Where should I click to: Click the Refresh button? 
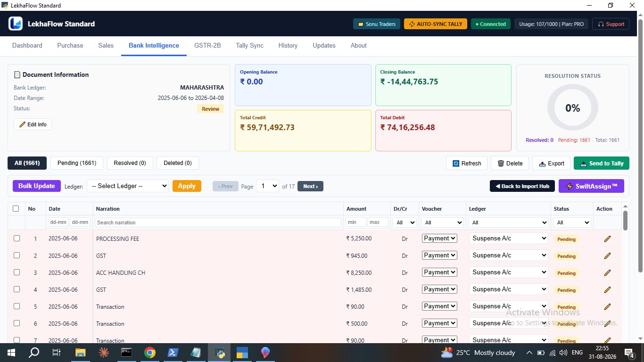coord(467,164)
